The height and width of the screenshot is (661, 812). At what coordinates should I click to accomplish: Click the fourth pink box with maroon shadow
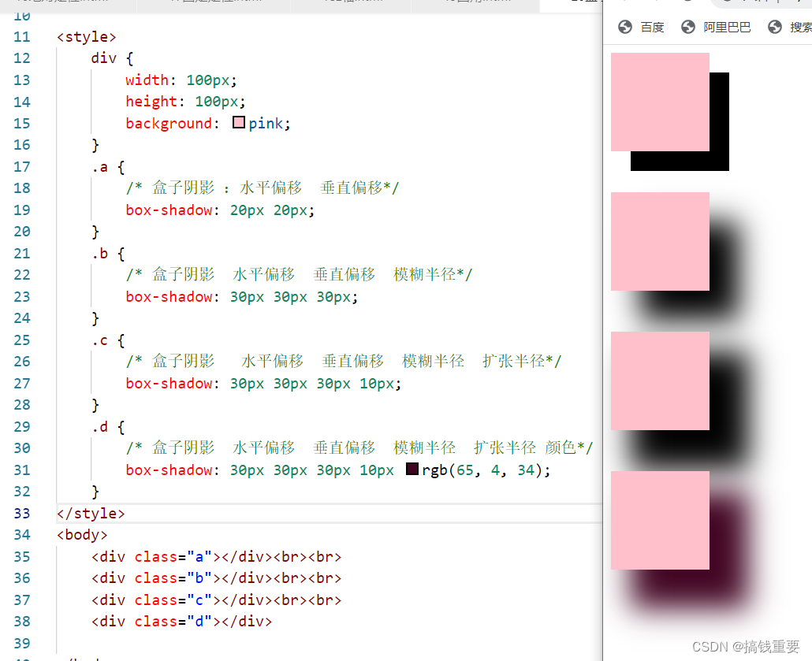point(661,520)
